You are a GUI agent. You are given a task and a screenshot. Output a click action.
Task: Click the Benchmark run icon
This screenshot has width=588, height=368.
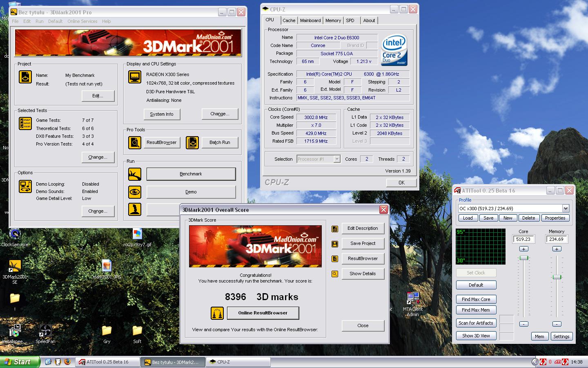click(x=135, y=174)
